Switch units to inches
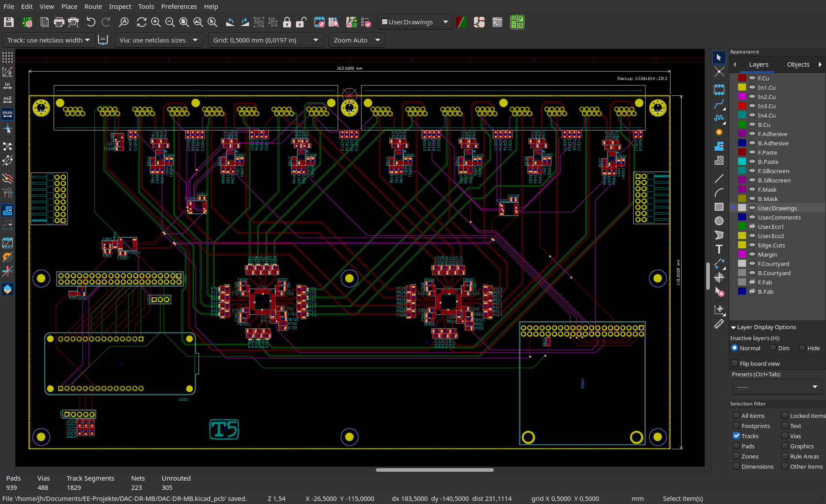This screenshot has height=504, width=826. click(x=8, y=86)
